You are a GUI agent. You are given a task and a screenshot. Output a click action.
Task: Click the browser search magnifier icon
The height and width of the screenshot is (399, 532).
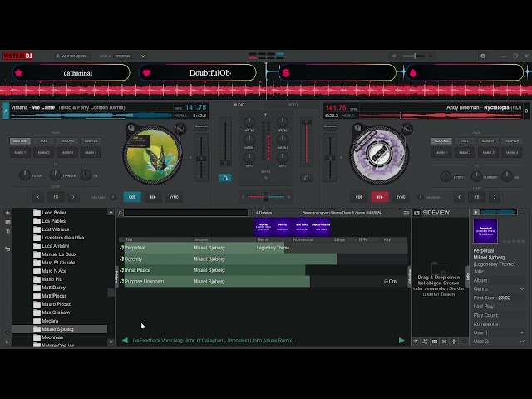click(x=120, y=213)
